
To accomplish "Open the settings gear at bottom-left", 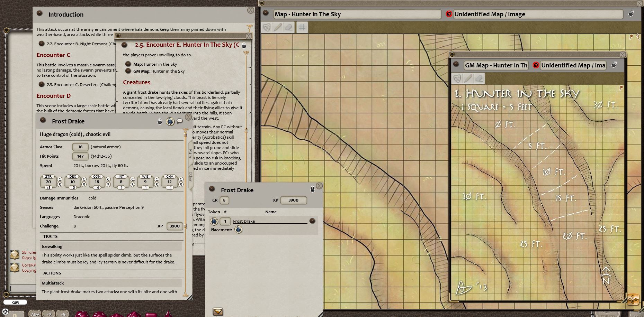I will pos(5,311).
